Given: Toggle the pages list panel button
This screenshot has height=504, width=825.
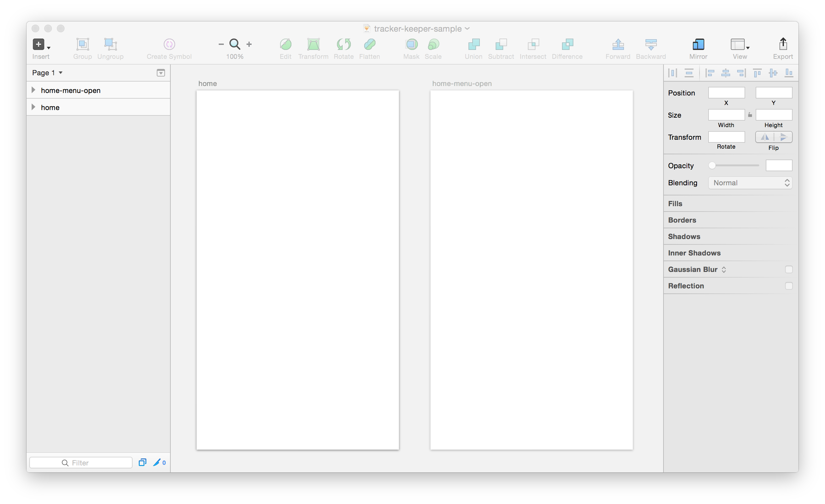Looking at the screenshot, I should click(x=161, y=73).
